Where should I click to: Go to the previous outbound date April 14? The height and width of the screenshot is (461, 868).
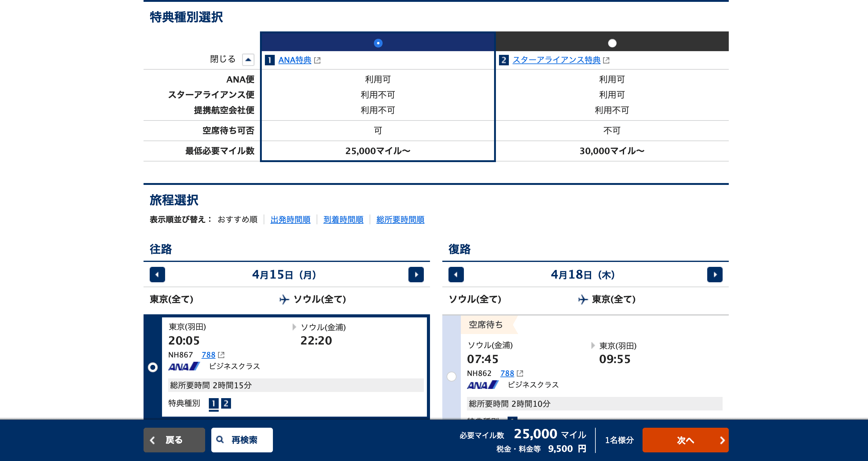click(157, 275)
